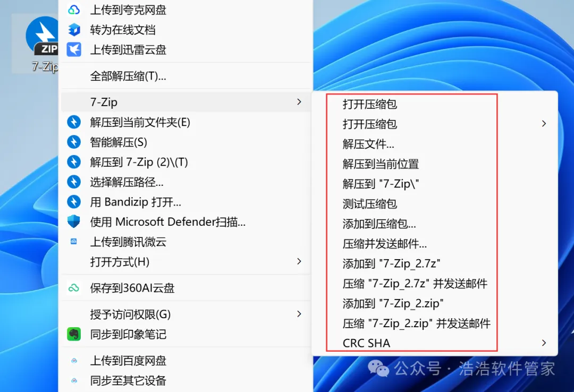Image resolution: width=574 pixels, height=392 pixels.
Task: Select 全部解压缩(T)... menu entry
Action: [186, 76]
